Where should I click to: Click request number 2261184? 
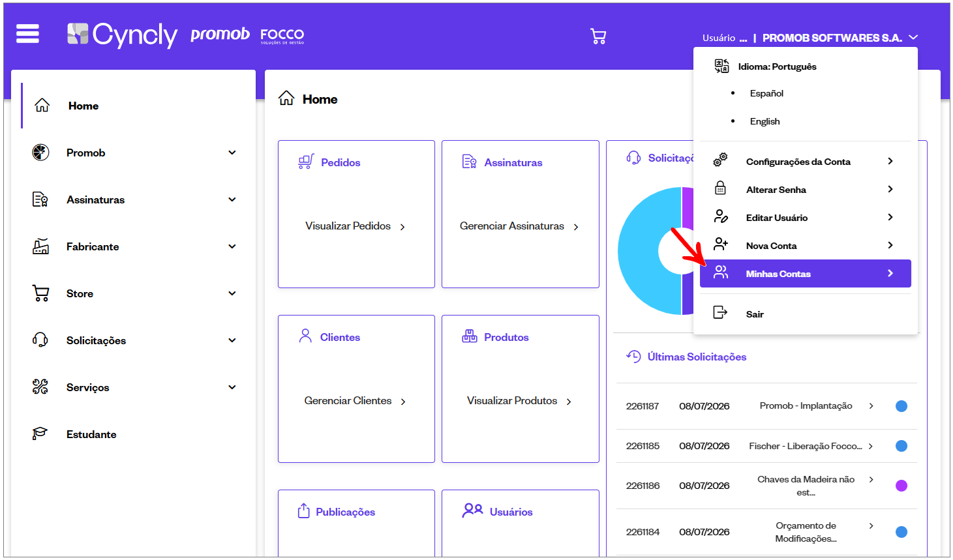[x=643, y=532]
